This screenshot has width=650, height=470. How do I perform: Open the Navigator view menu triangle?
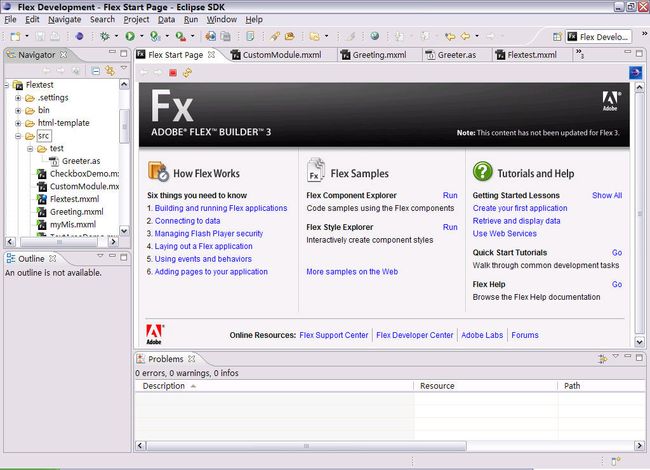tap(124, 68)
